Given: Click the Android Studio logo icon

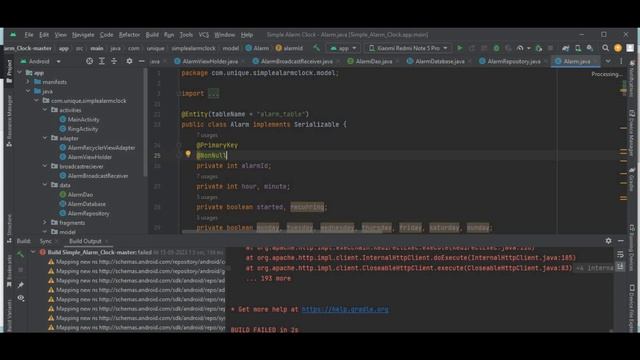Looking at the screenshot, I should (x=13, y=35).
